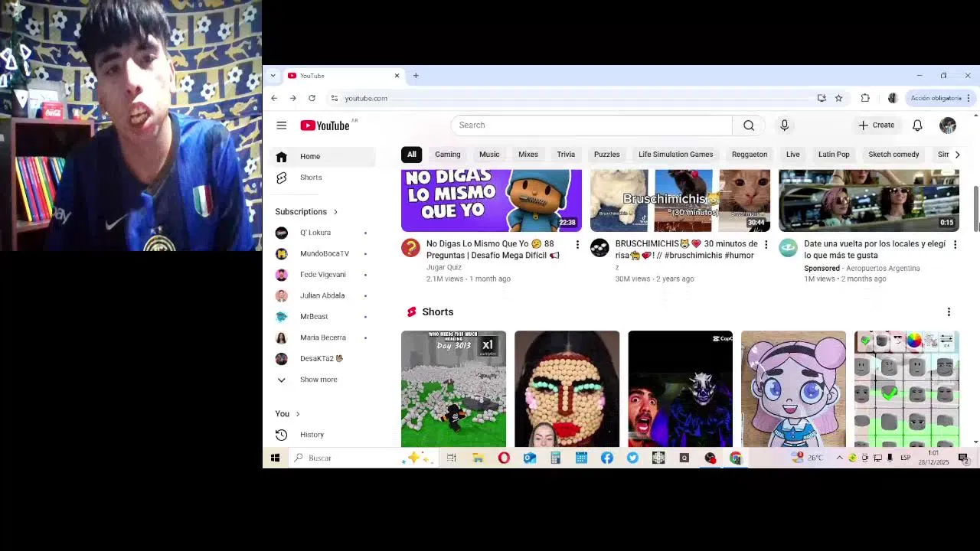
Task: Show more filter chips with the arrow
Action: (957, 155)
